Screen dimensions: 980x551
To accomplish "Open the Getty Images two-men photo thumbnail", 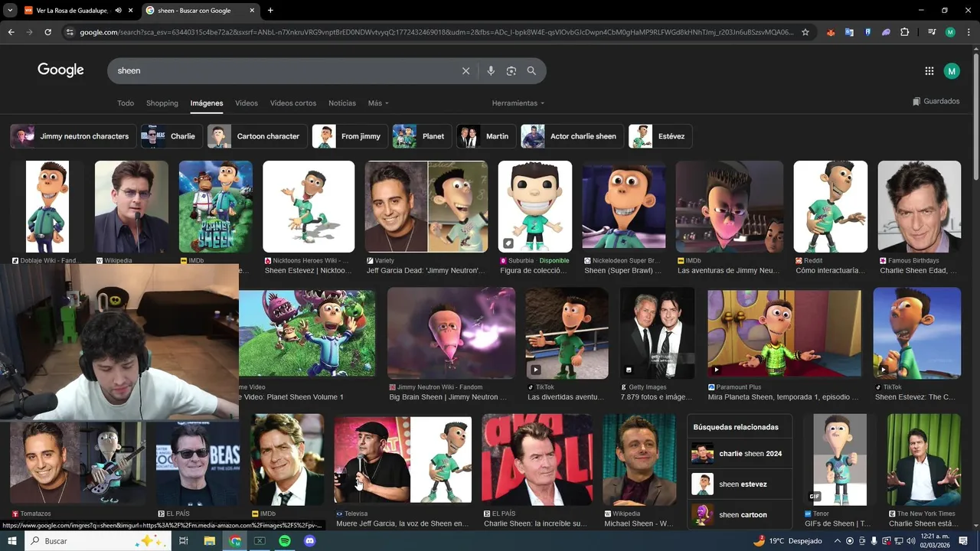I will point(657,333).
